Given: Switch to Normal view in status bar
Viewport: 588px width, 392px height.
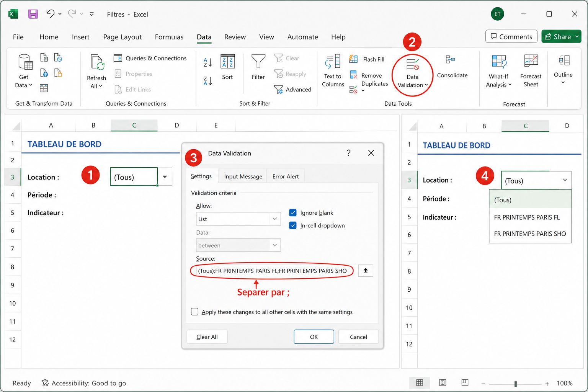Looking at the screenshot, I should point(420,383).
